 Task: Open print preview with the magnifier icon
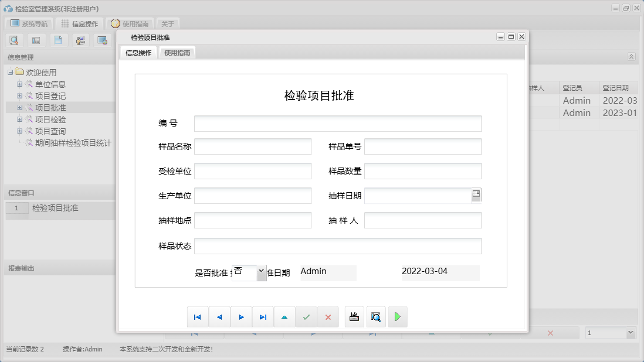click(x=376, y=316)
